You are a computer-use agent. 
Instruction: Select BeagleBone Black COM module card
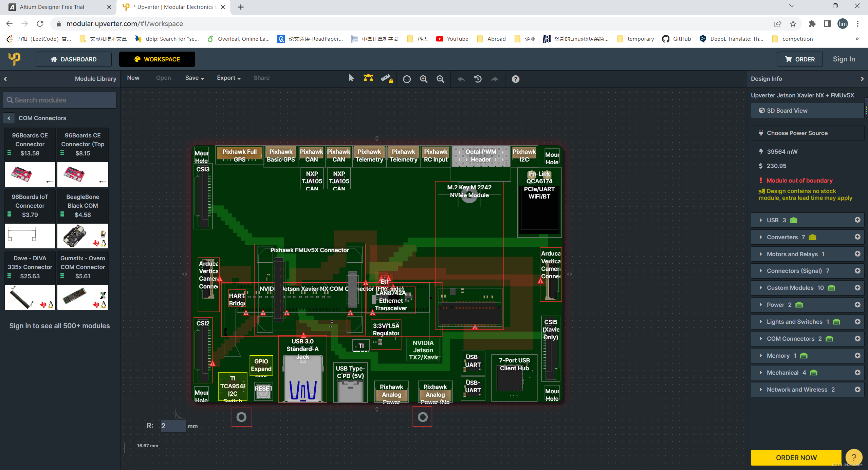(x=83, y=219)
